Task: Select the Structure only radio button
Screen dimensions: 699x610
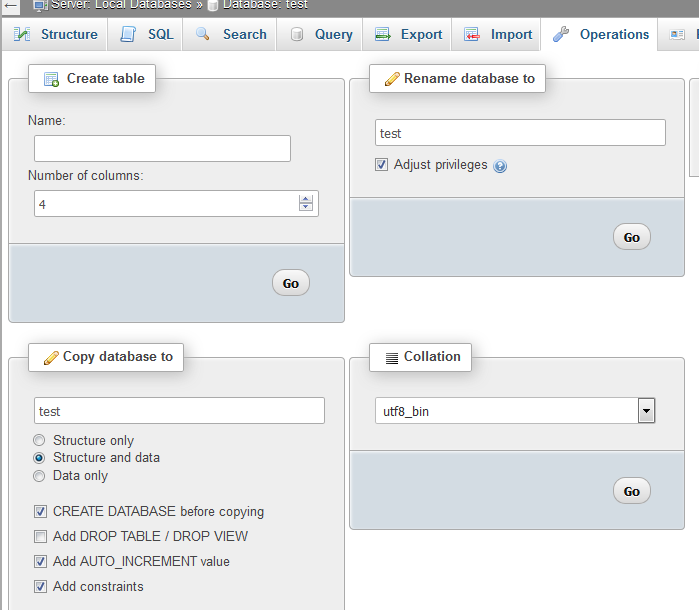Action: [40, 441]
